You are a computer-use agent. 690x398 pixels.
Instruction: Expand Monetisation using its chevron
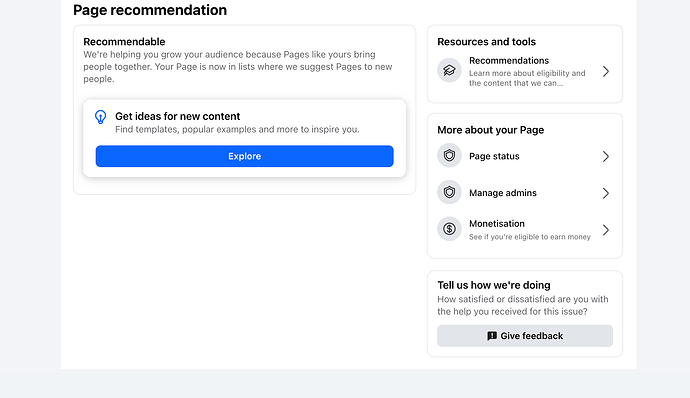tap(606, 230)
